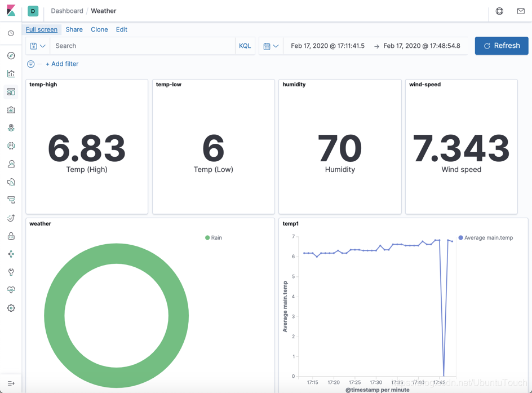Click the temp-high panel title
Screen dimensions: 532x393
(43, 85)
